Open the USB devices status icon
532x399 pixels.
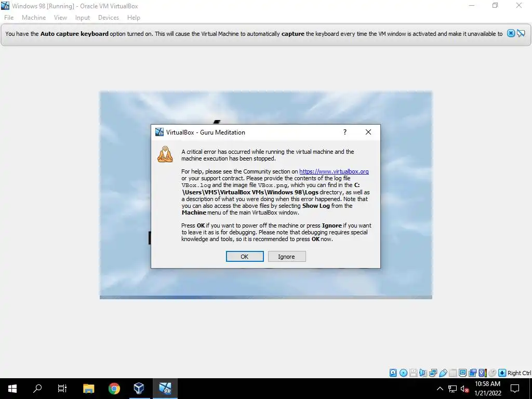click(443, 373)
